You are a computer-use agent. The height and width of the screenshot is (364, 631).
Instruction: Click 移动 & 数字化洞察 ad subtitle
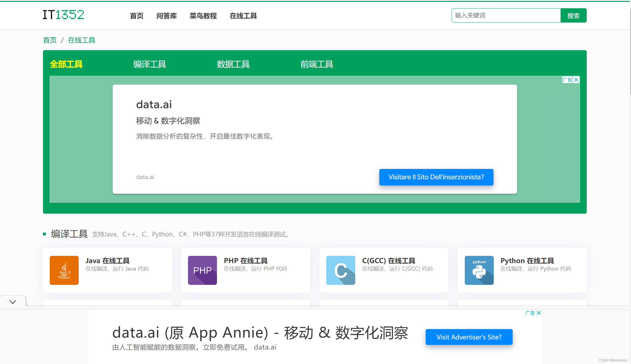[x=168, y=121]
